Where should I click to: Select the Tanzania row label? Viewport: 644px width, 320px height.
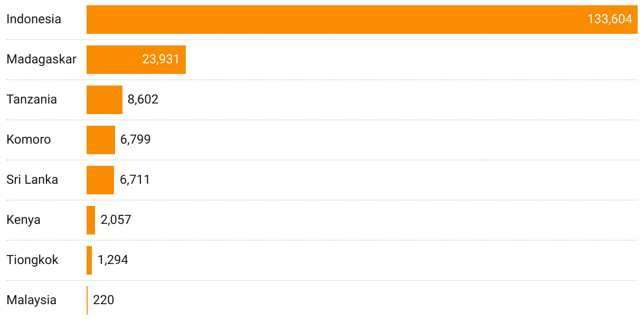tap(32, 99)
